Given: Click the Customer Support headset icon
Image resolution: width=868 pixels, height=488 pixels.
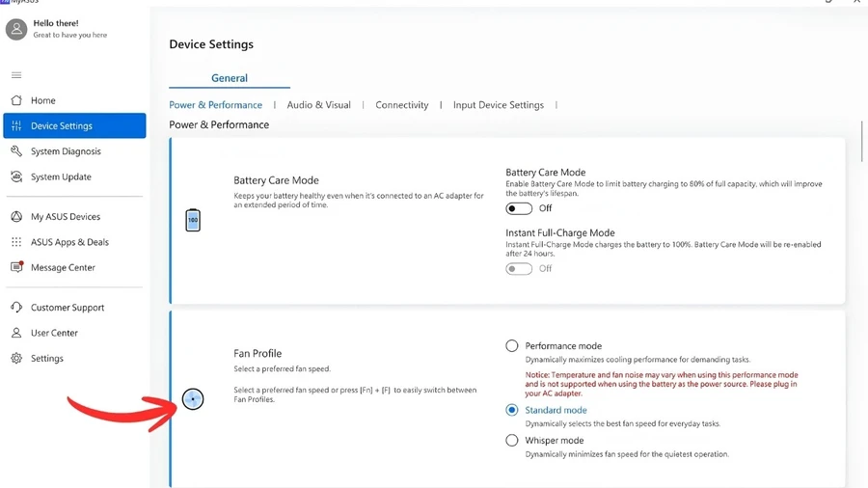Looking at the screenshot, I should pos(16,307).
